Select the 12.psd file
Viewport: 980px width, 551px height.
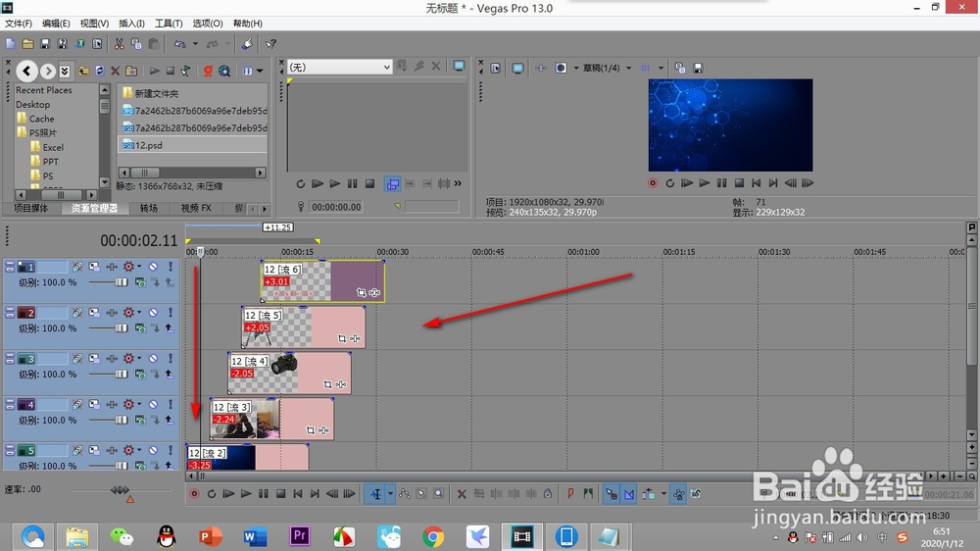pyautogui.click(x=192, y=145)
